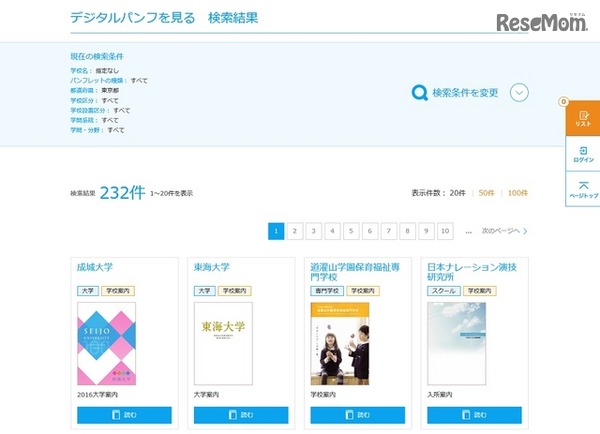This screenshot has height=434, width=600.
Task: Click the 2016大学案内 caption
Action: [97, 395]
